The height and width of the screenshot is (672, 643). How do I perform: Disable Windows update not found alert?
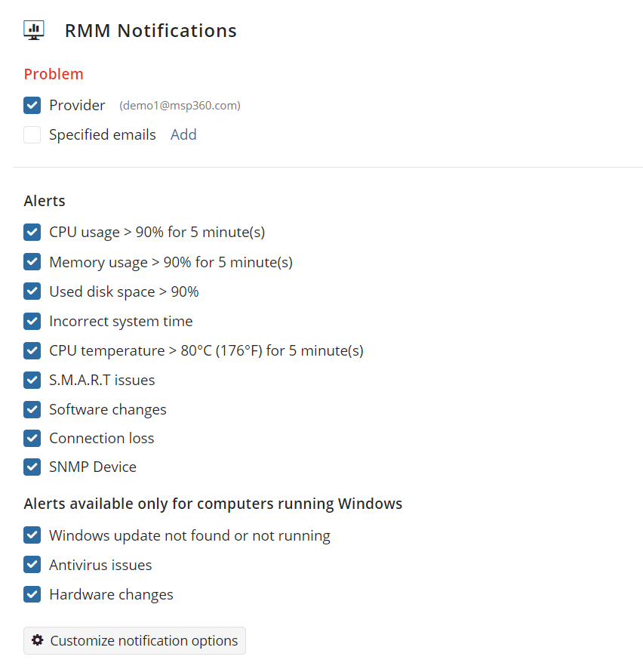point(32,535)
